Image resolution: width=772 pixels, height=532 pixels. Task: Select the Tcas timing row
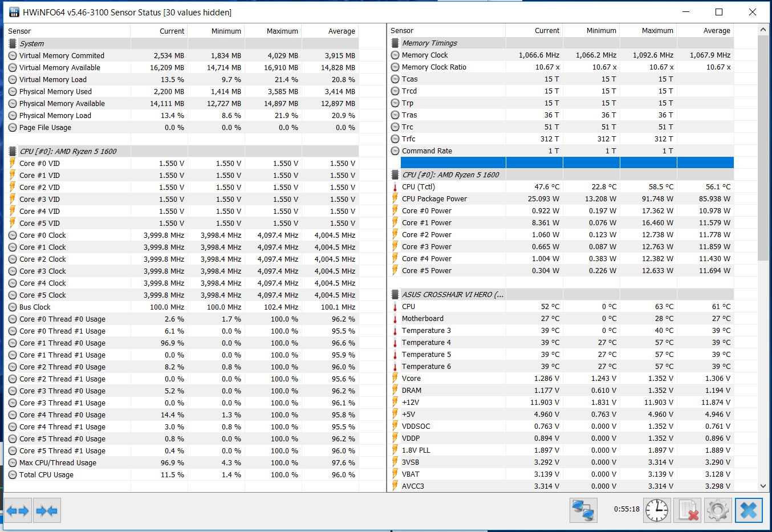tap(560, 79)
